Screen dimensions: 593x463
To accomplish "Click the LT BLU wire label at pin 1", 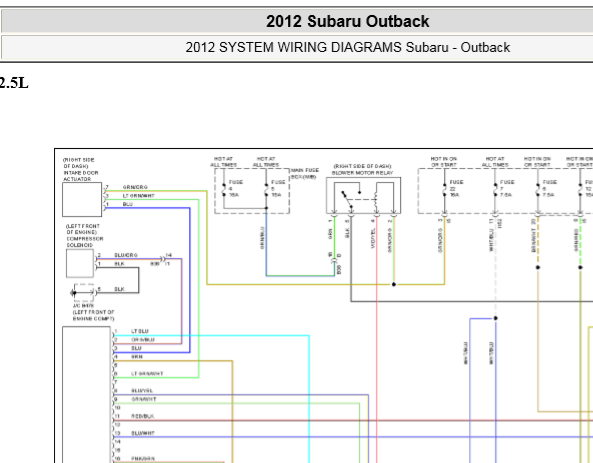I will [x=140, y=331].
